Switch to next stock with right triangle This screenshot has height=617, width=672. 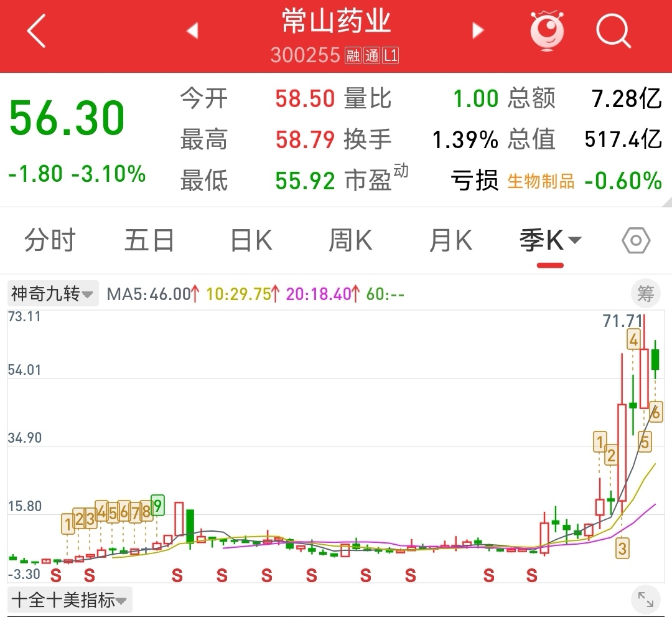point(478,31)
